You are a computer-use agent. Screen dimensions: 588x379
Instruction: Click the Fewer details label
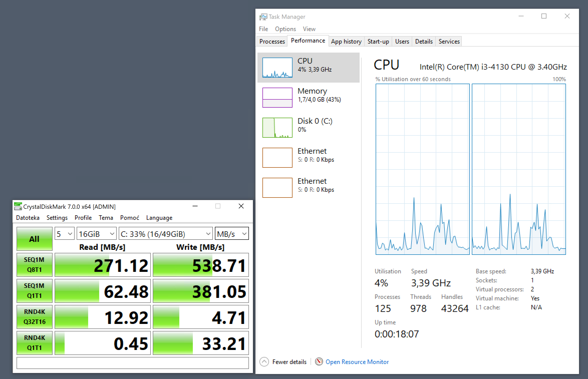[289, 362]
